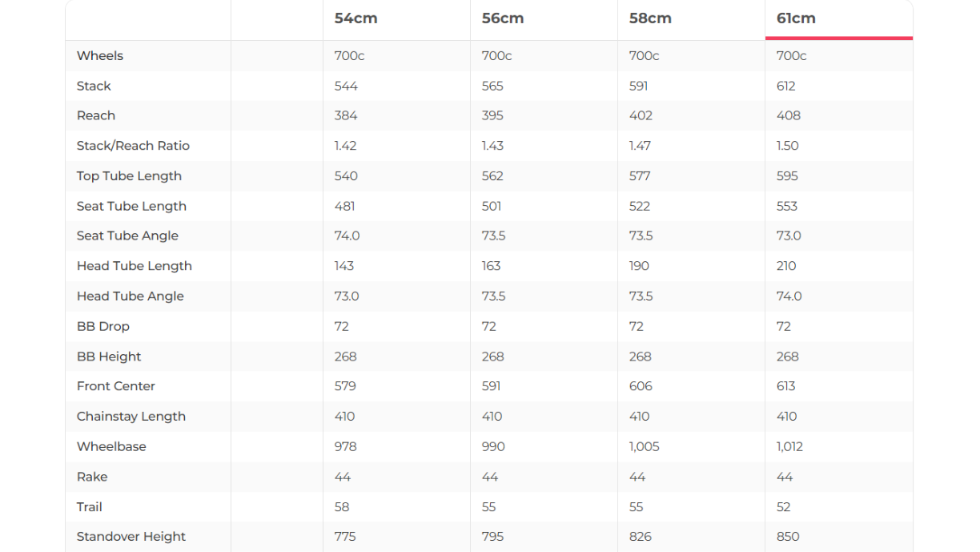Click the Chainstay Length row label
Image resolution: width=980 pixels, height=552 pixels.
click(131, 417)
